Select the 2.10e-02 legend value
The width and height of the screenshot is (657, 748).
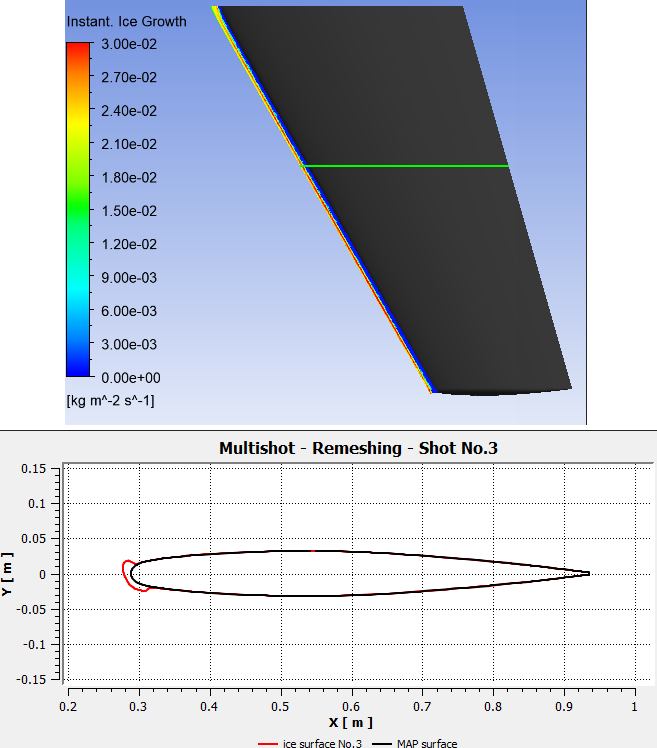[129, 144]
